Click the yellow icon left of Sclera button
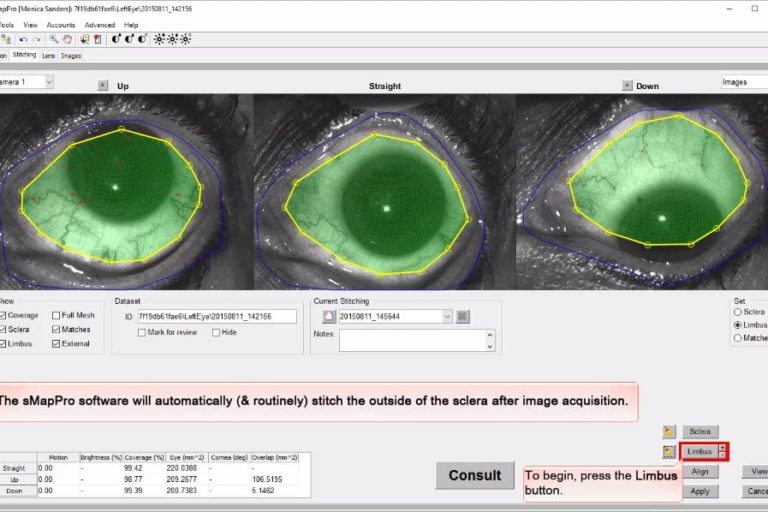The image size is (768, 512). (x=669, y=432)
